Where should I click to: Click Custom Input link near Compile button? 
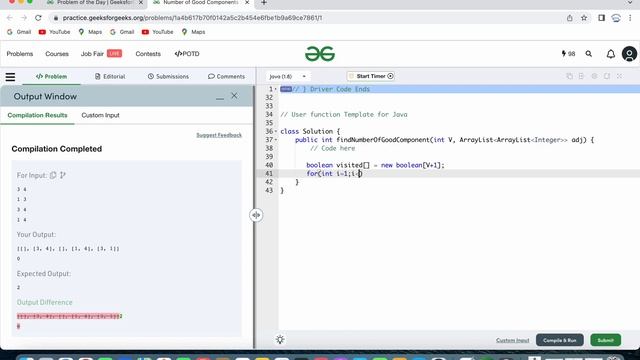coord(513,340)
